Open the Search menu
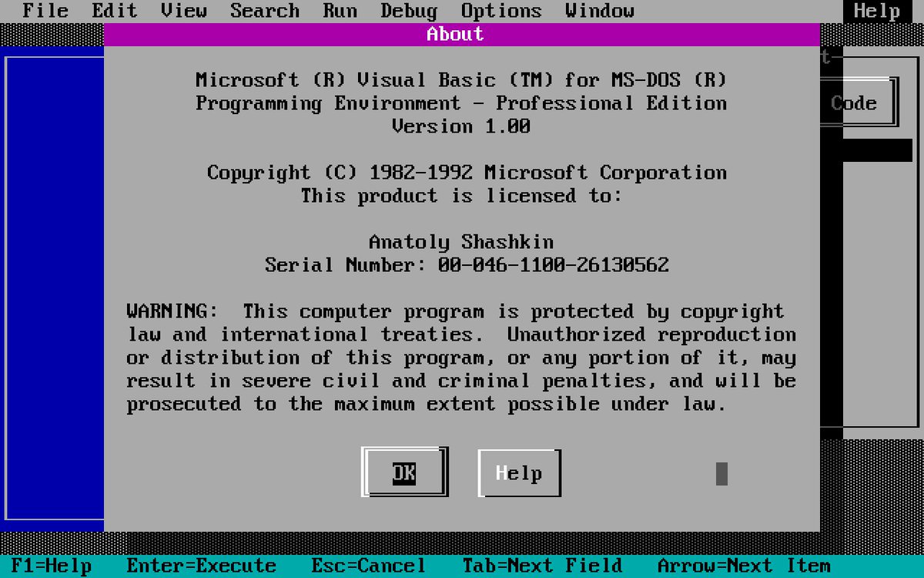 (265, 11)
